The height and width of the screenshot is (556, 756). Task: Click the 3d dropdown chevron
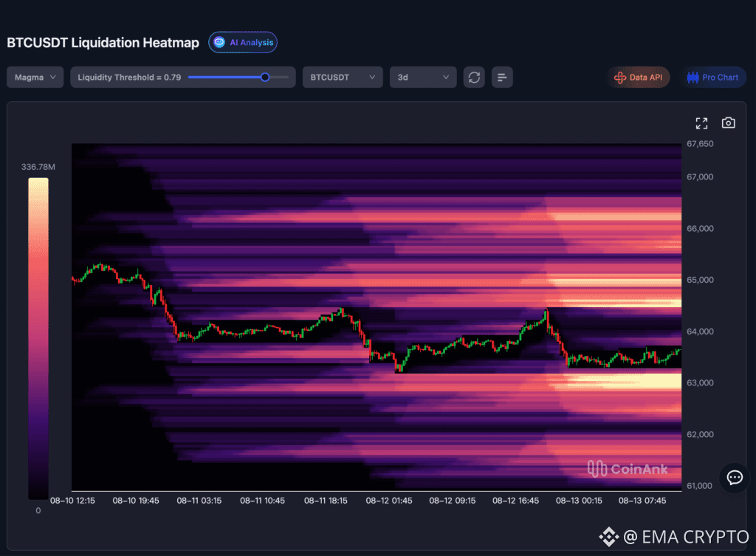[x=446, y=77]
